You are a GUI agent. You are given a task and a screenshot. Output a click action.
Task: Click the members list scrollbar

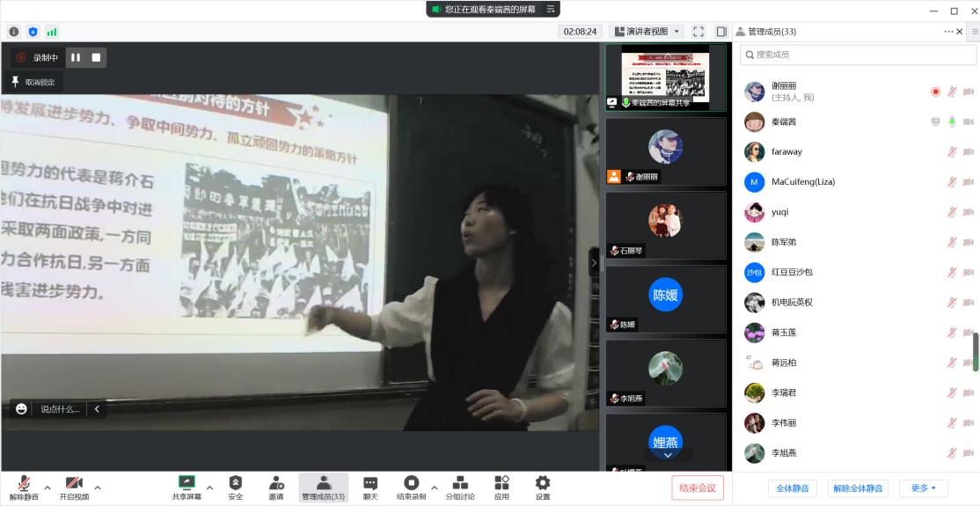tap(976, 351)
